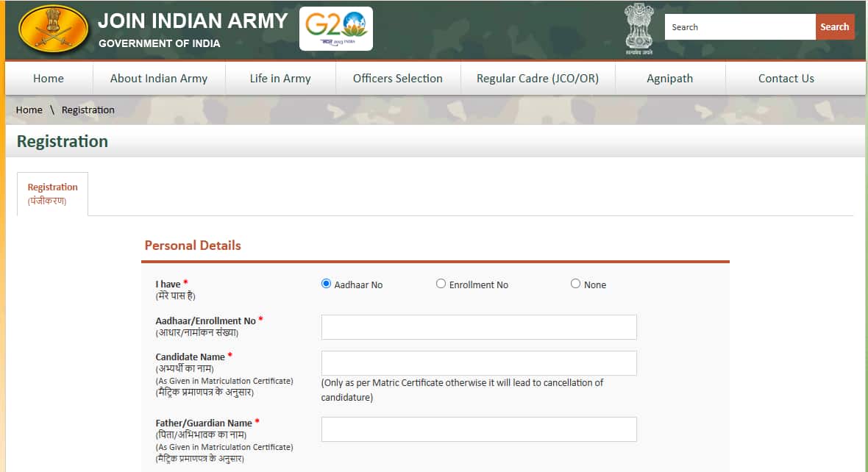Click the Home breadcrumb link
Viewport: 868px width, 472px height.
click(x=29, y=110)
